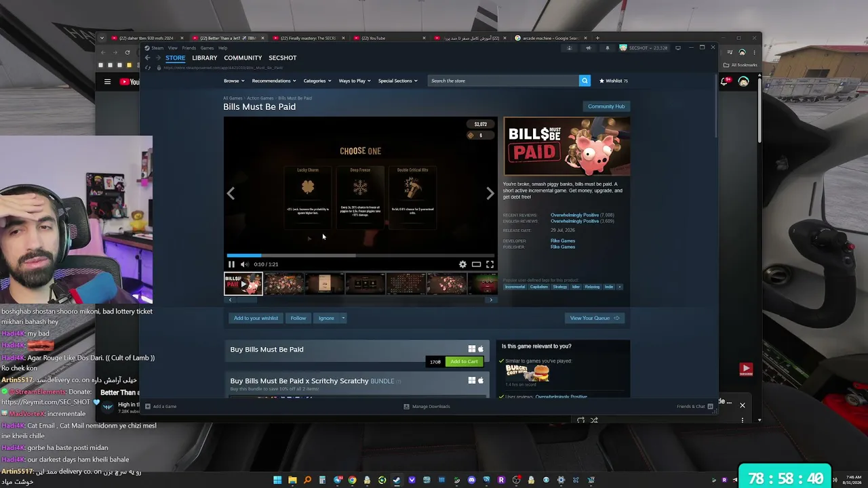The width and height of the screenshot is (868, 488).
Task: Open the SECSHOT profile tab
Action: 282,58
